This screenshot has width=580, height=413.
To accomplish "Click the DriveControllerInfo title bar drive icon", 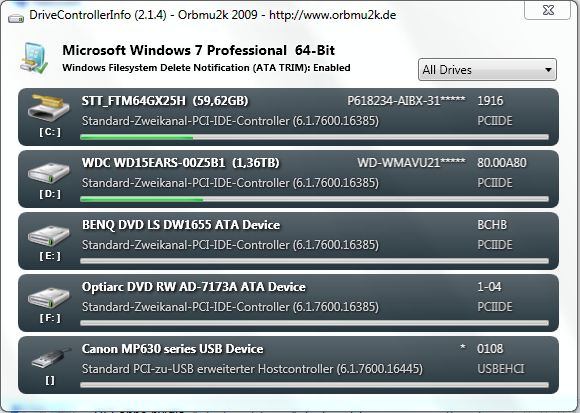I will 16,18.
